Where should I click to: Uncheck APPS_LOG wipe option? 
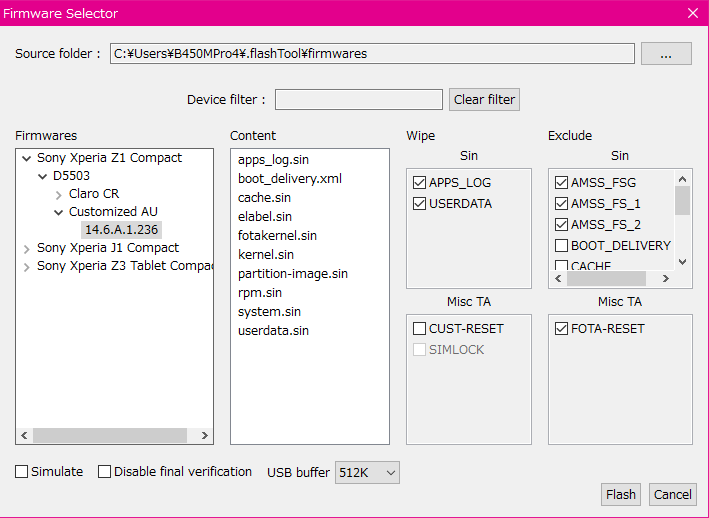[420, 183]
